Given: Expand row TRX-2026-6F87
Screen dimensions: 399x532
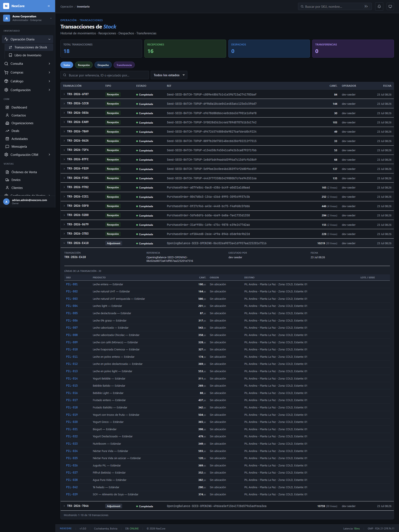Looking at the screenshot, I should (x=64, y=94).
